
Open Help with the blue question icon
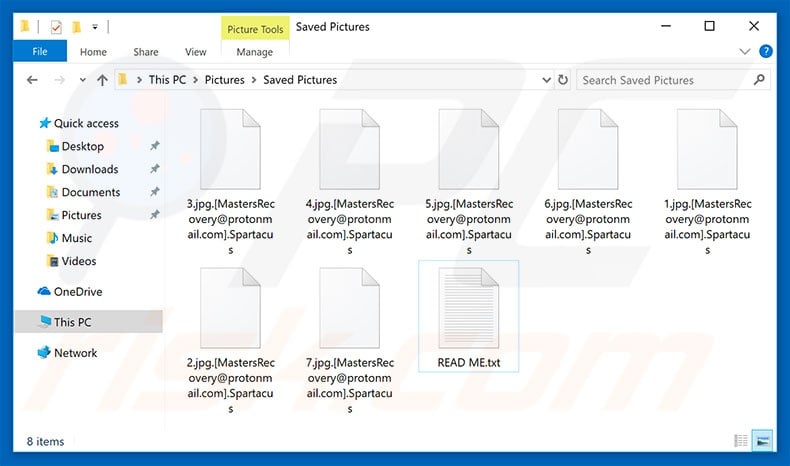tap(766, 51)
